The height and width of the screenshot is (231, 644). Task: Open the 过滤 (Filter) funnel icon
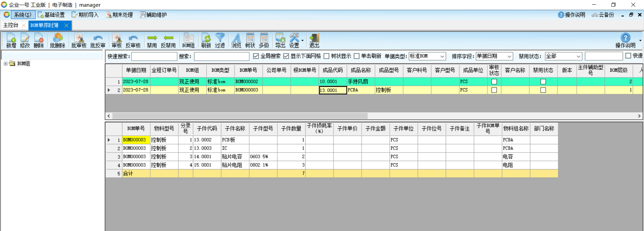click(220, 41)
